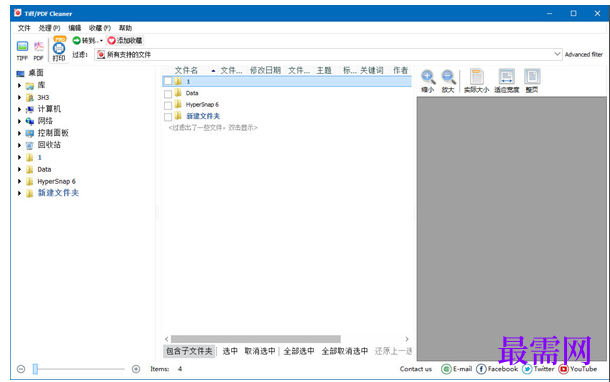Viewport: 610px width, 382px height.
Task: Expand the 回收站 tree node arrow
Action: tap(19, 145)
